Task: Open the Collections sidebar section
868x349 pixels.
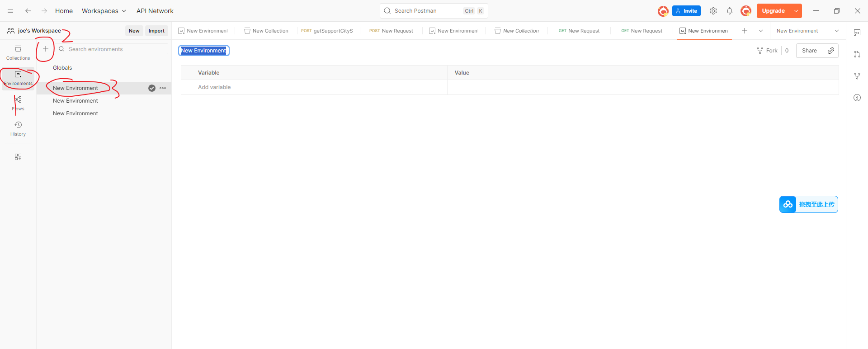Action: [18, 52]
